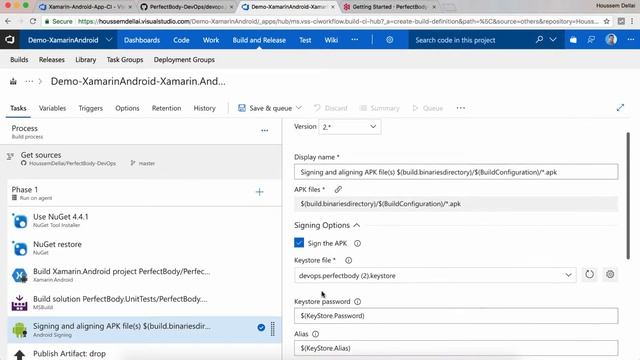640x360 pixels.
Task: Open the Code hub
Action: click(x=181, y=40)
